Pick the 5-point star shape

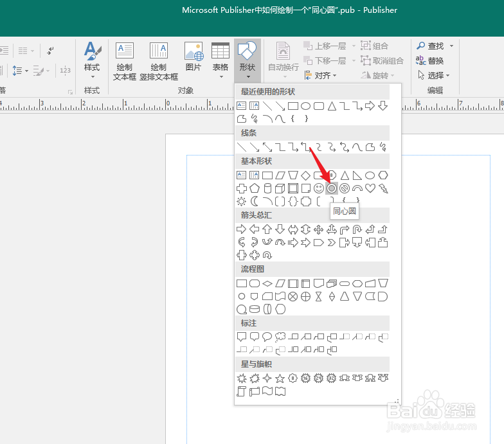point(280,378)
